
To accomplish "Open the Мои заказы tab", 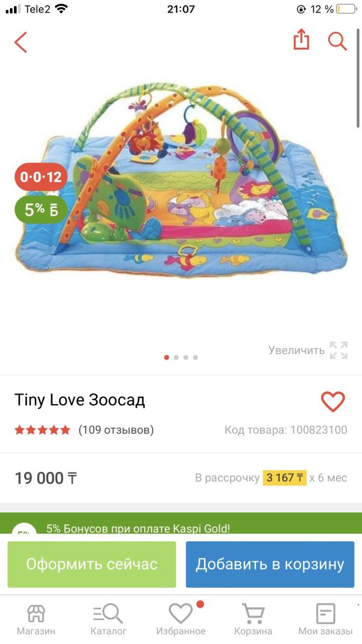I will [326, 619].
